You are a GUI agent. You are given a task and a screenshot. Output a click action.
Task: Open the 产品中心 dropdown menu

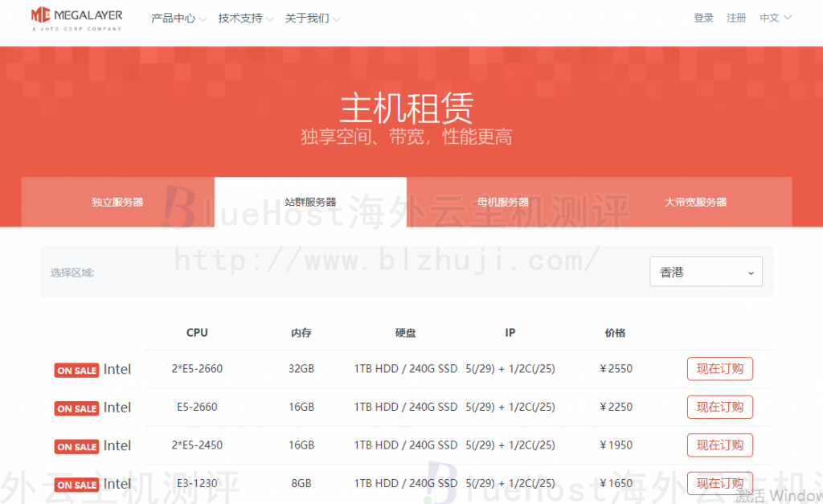click(x=178, y=18)
